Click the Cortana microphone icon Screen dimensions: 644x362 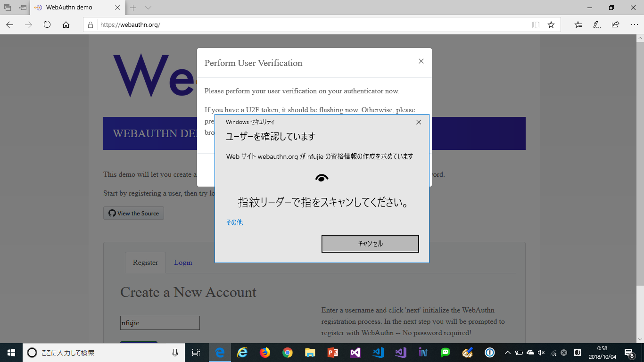175,353
